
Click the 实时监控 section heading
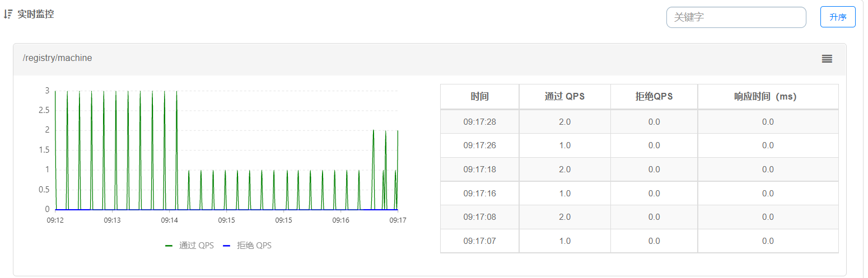pyautogui.click(x=35, y=15)
